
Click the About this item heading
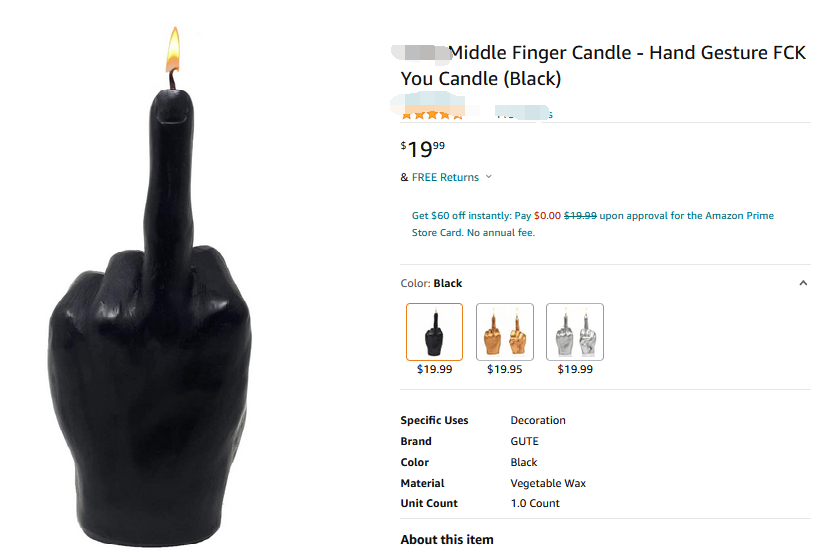click(446, 540)
